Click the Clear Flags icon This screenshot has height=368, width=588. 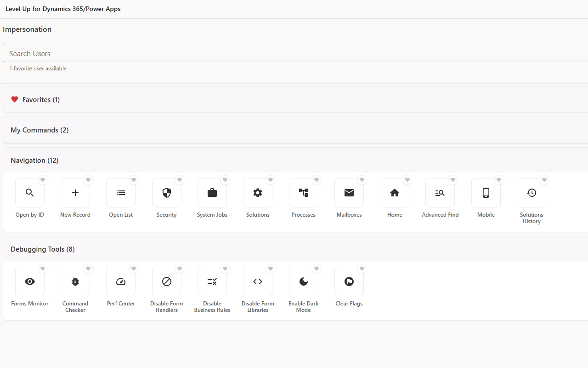tap(349, 282)
